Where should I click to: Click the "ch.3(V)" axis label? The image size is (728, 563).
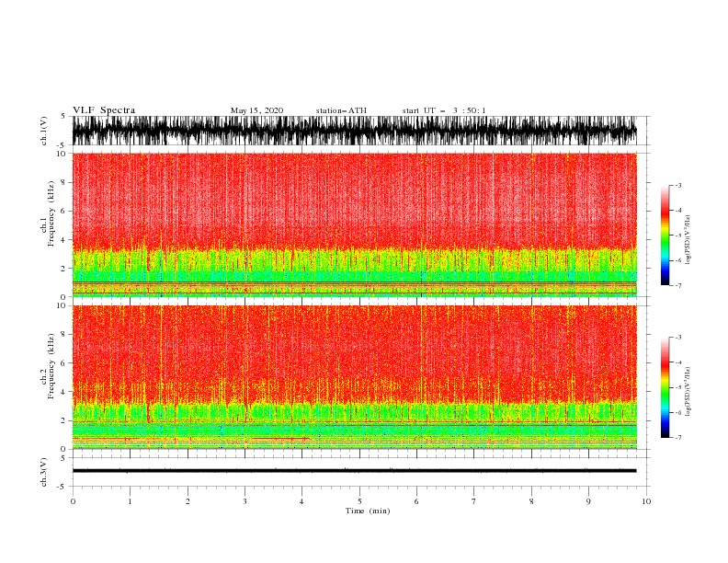click(44, 472)
